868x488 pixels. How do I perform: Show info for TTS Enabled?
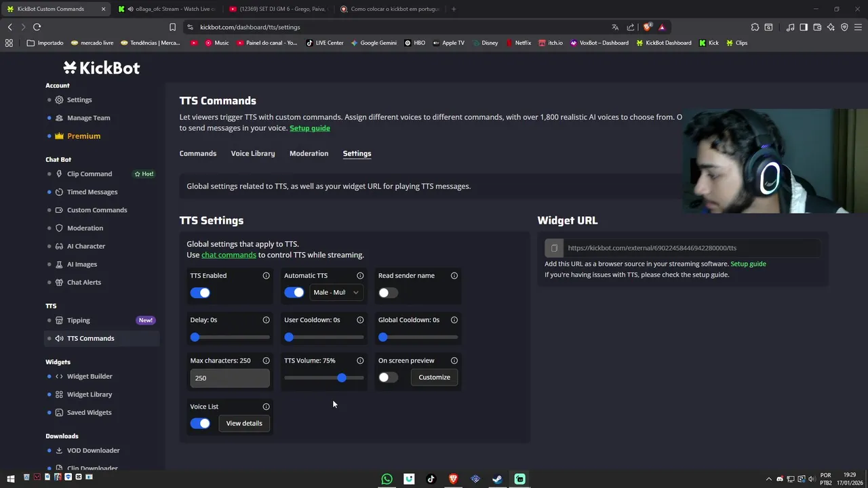[x=266, y=276]
